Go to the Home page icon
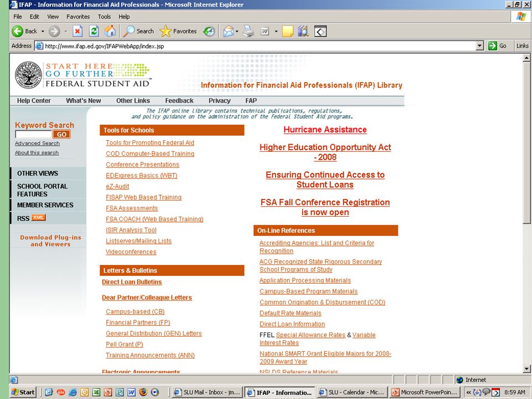532x399 pixels. click(110, 31)
